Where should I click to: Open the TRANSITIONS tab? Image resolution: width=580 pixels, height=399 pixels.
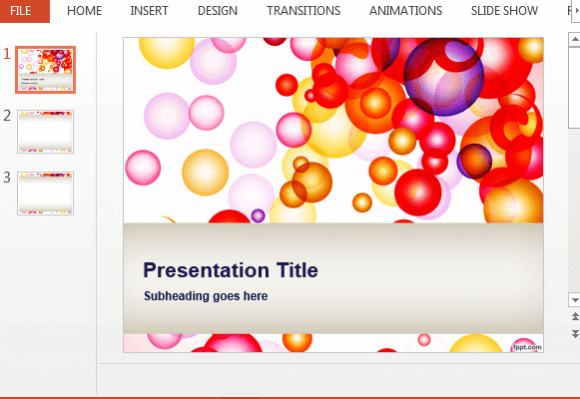(x=303, y=11)
